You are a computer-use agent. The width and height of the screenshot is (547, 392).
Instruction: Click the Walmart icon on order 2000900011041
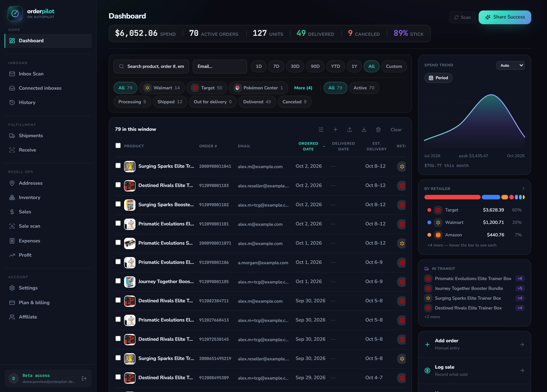coord(402,166)
